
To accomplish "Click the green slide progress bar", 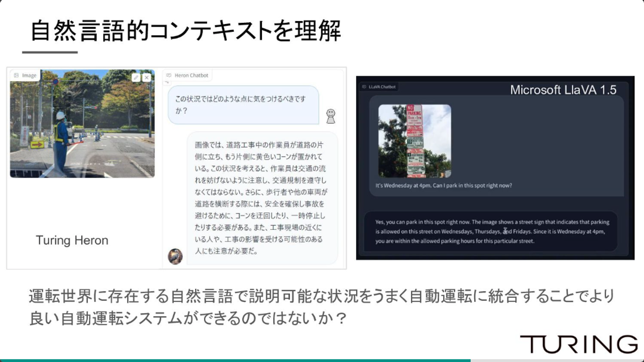I will [x=235, y=360].
